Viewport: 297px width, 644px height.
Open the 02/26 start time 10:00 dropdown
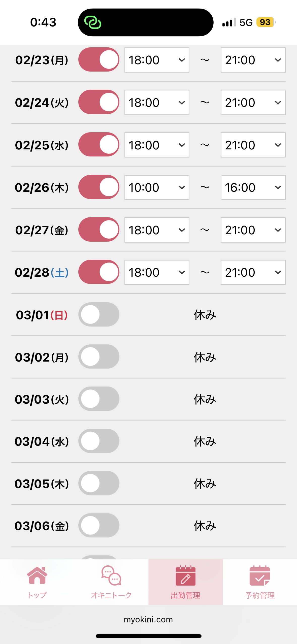[x=157, y=187]
